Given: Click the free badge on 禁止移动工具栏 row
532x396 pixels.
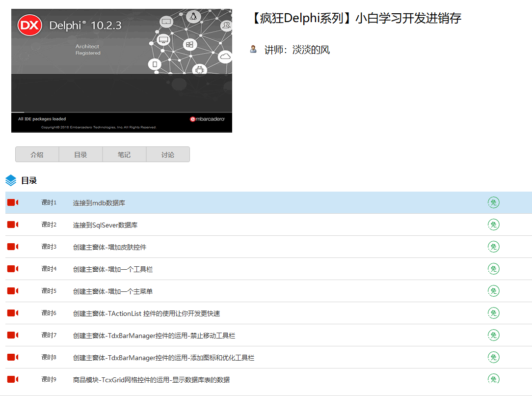Looking at the screenshot, I should [x=494, y=335].
